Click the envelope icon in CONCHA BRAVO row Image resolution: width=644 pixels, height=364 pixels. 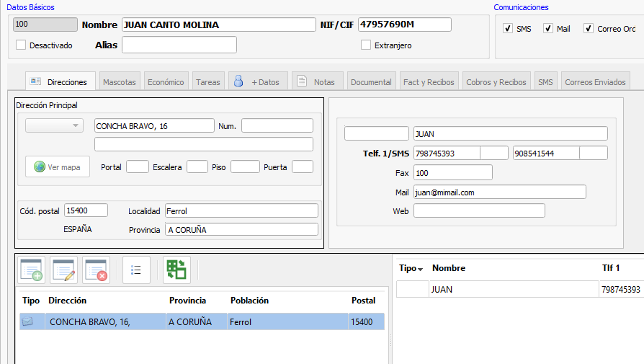click(x=27, y=321)
